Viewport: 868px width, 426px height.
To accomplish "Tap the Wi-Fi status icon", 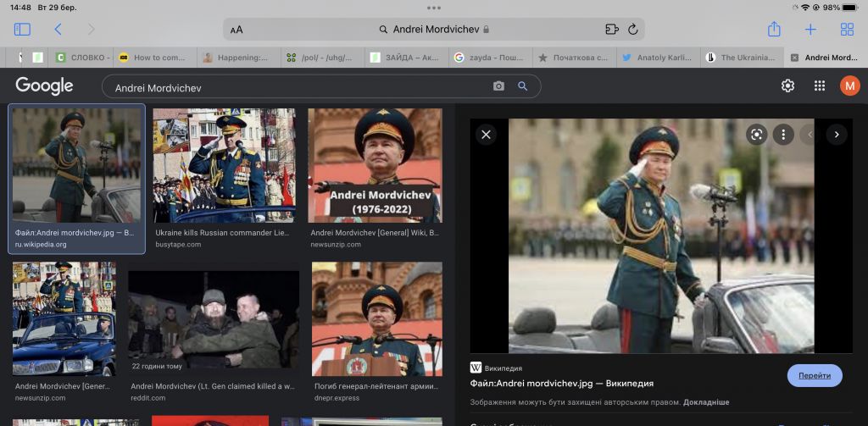I will [x=804, y=8].
